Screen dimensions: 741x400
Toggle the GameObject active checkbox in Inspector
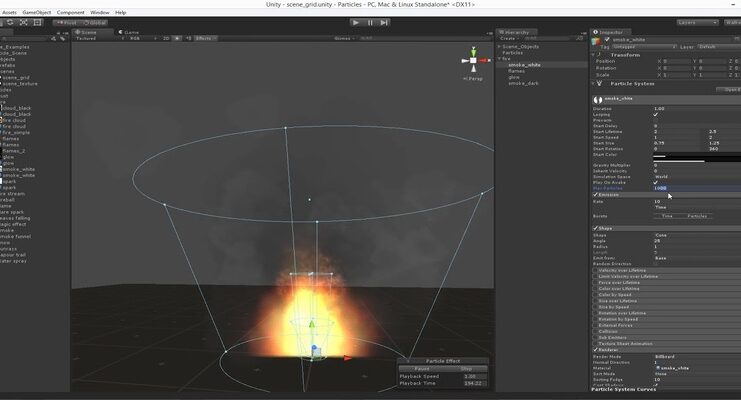click(x=607, y=40)
